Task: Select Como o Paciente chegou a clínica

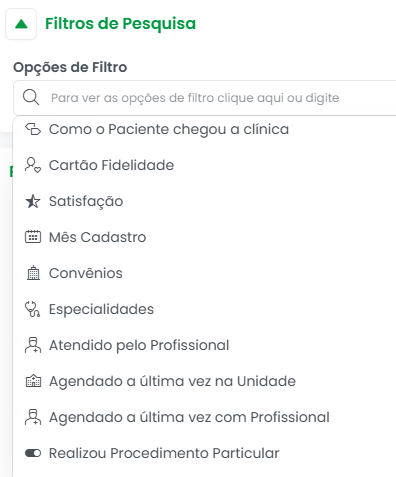Action: pyautogui.click(x=169, y=129)
